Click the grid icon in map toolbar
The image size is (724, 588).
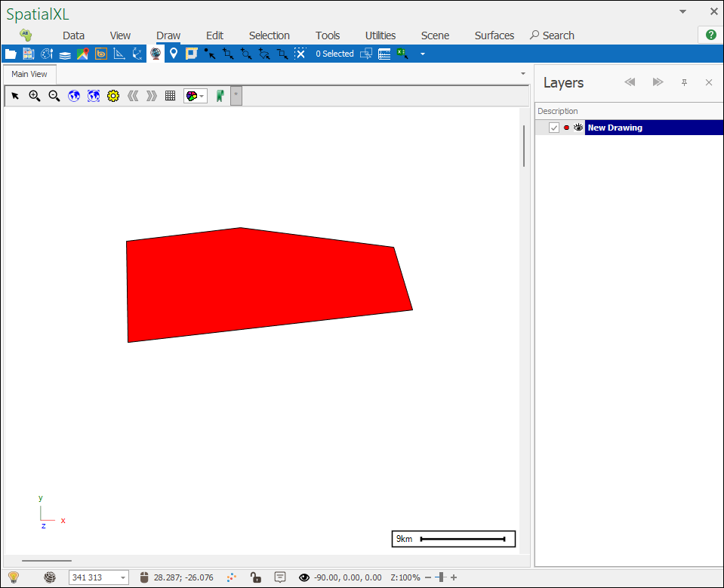pos(171,96)
